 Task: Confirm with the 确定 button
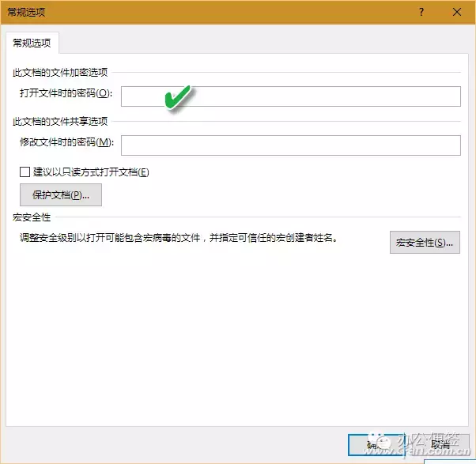click(x=376, y=445)
